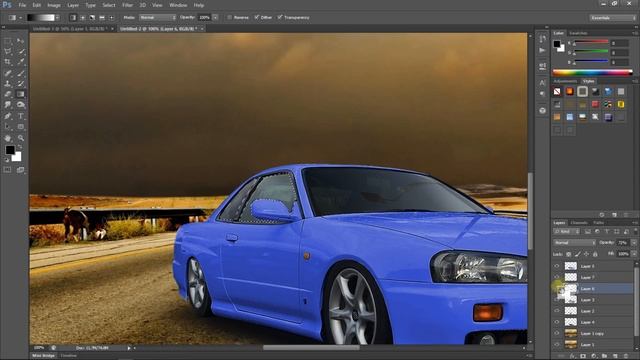Select the Horizontal Type tool
Viewport: 640px width, 360px height.
[20, 116]
